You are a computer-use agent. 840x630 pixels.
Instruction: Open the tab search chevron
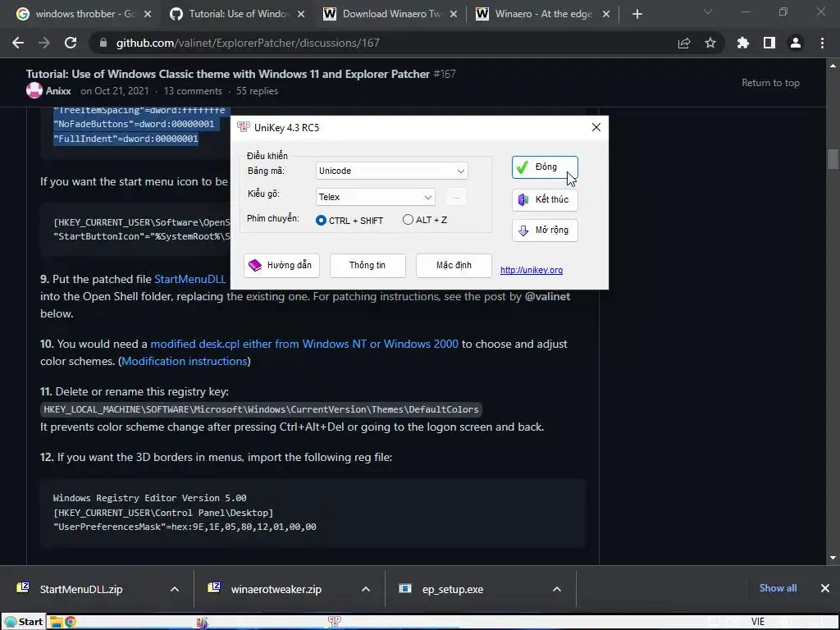[708, 11]
